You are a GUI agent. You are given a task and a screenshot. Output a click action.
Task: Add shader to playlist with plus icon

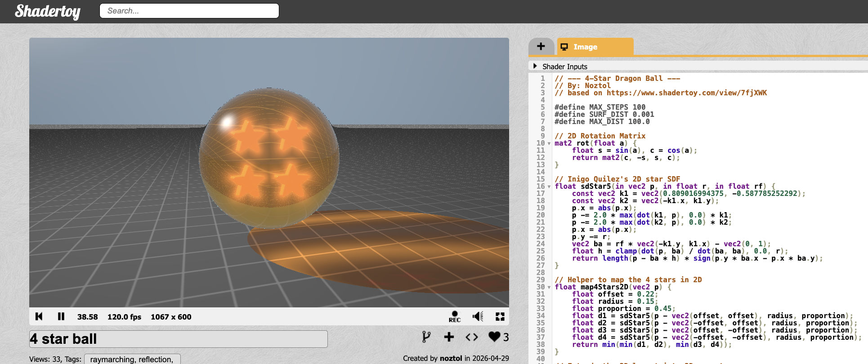(449, 337)
